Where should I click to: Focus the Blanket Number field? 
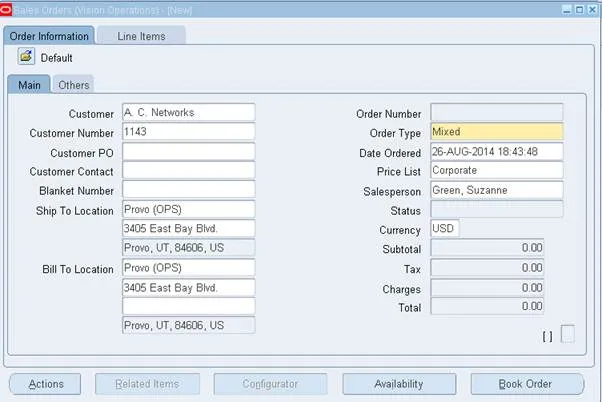click(x=189, y=190)
